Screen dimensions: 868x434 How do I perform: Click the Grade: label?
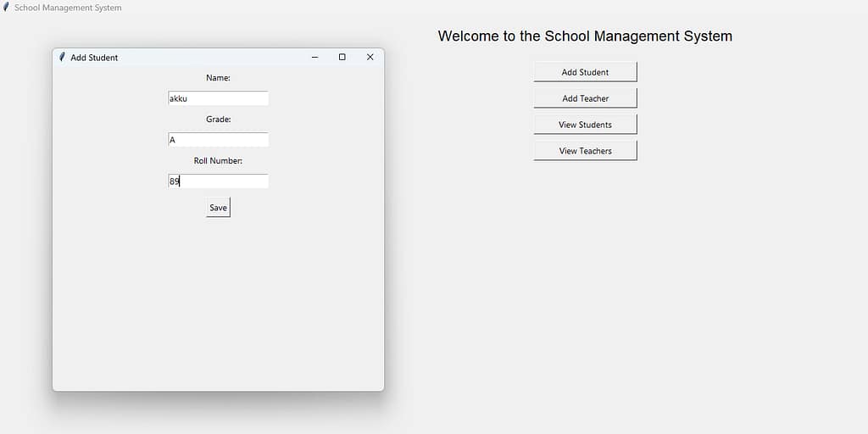(218, 119)
